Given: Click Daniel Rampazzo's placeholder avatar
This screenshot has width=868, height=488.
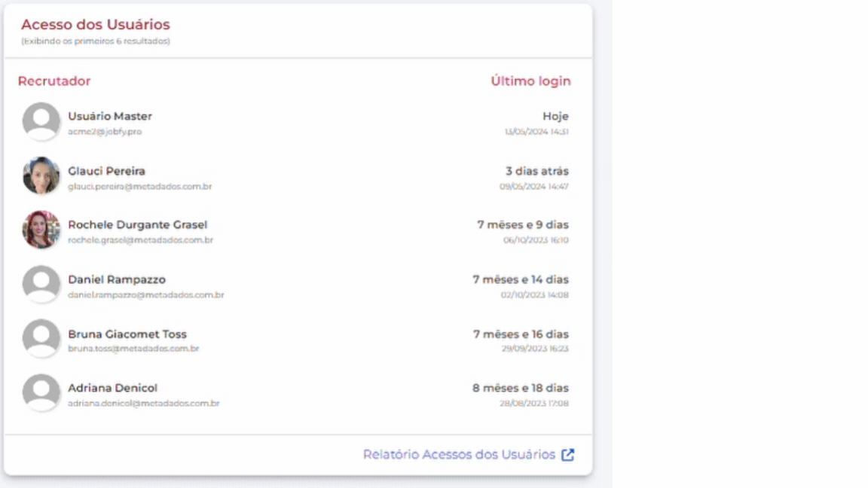Looking at the screenshot, I should (41, 284).
